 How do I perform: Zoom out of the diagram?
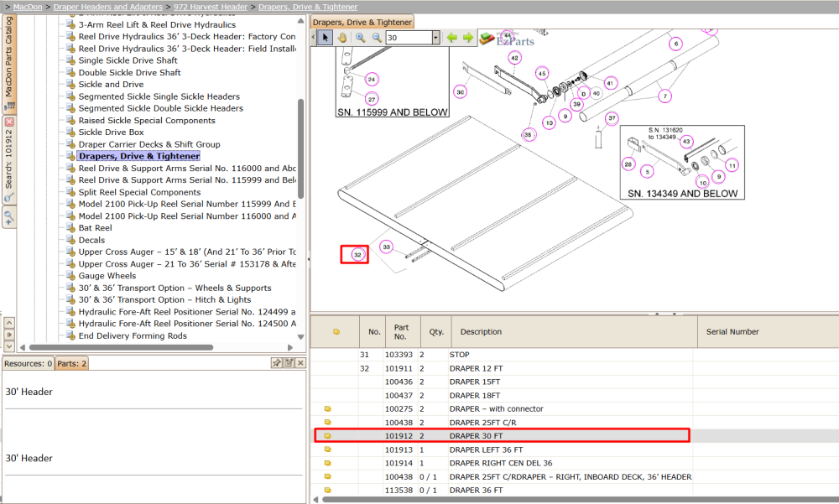[x=377, y=38]
